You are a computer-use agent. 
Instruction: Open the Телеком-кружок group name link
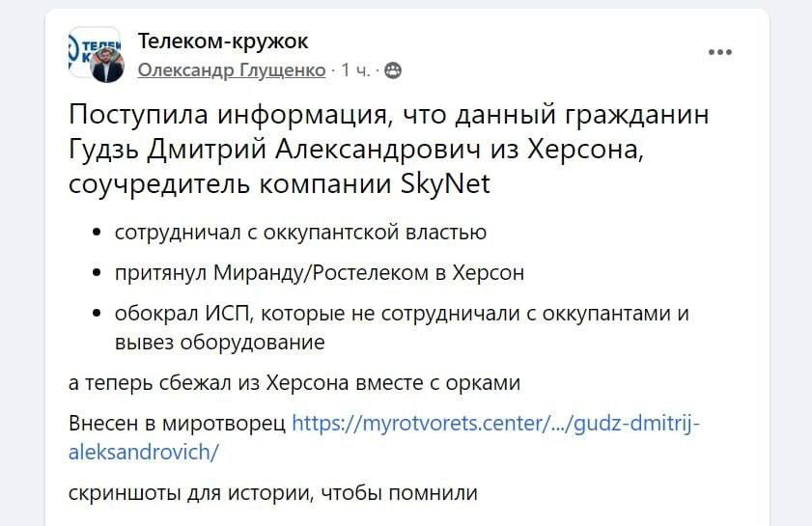pos(223,41)
